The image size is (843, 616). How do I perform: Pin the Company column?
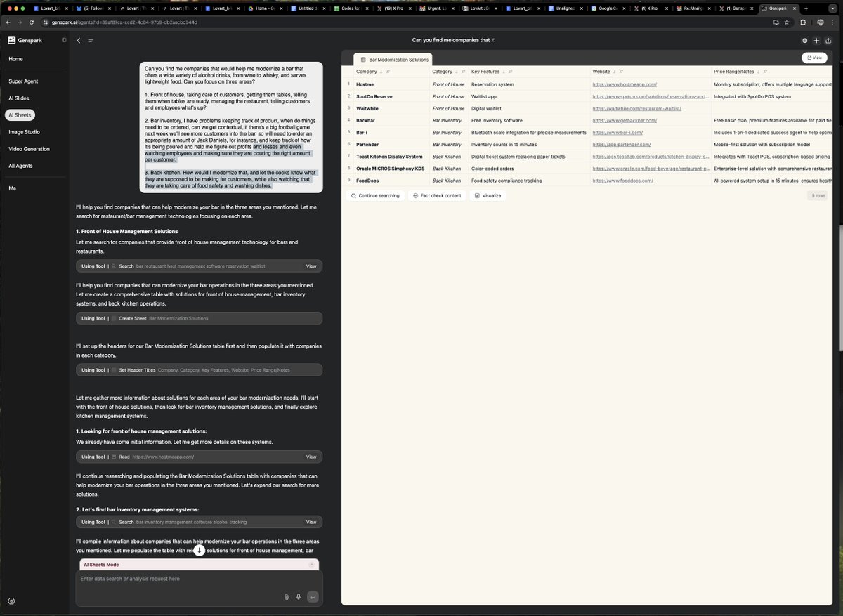tap(388, 72)
